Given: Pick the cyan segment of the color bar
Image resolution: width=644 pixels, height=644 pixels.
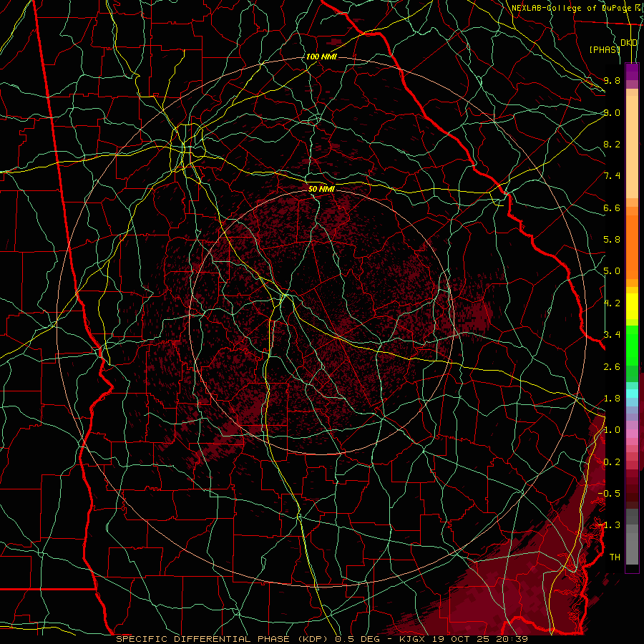Looking at the screenshot, I should click(x=632, y=394).
